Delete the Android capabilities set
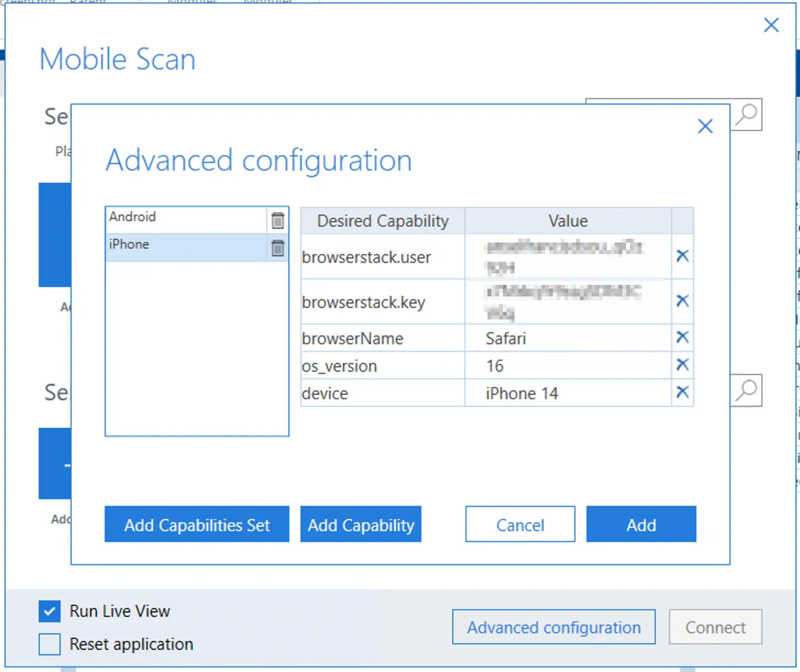Viewport: 800px width, 672px height. [278, 221]
